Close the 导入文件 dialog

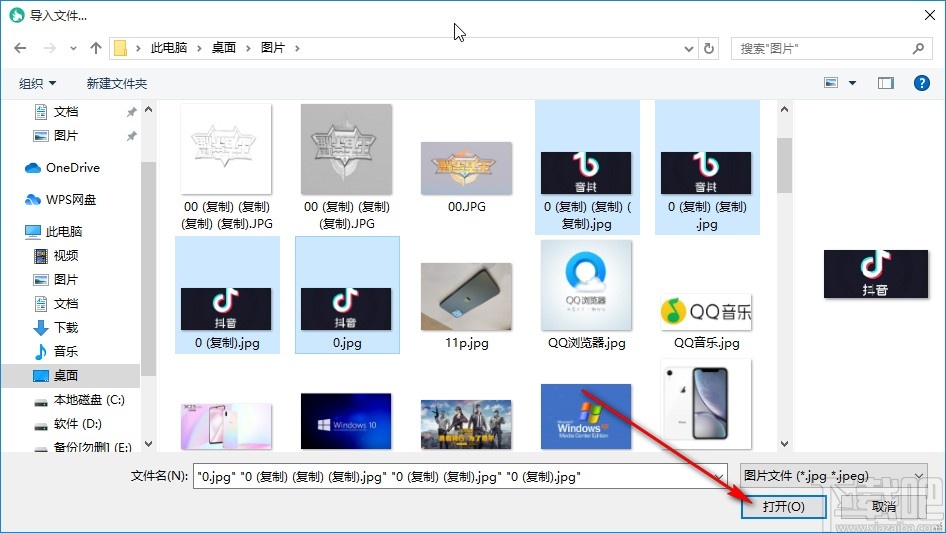pos(930,15)
